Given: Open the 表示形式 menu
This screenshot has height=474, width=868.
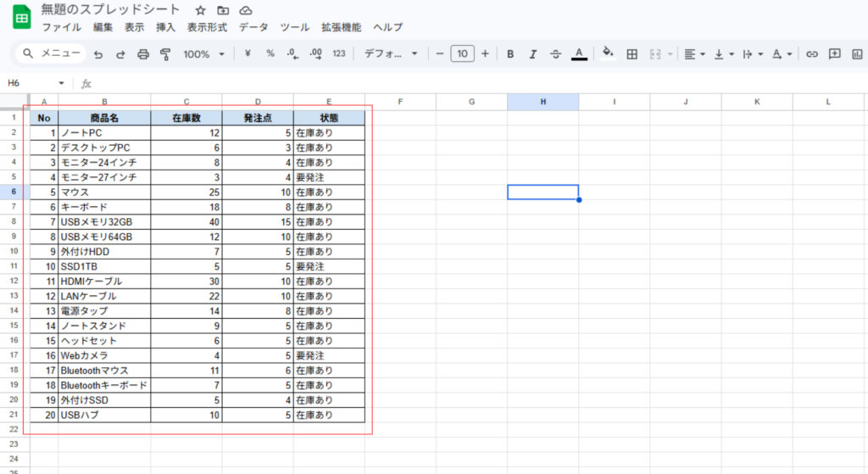Looking at the screenshot, I should click(207, 27).
